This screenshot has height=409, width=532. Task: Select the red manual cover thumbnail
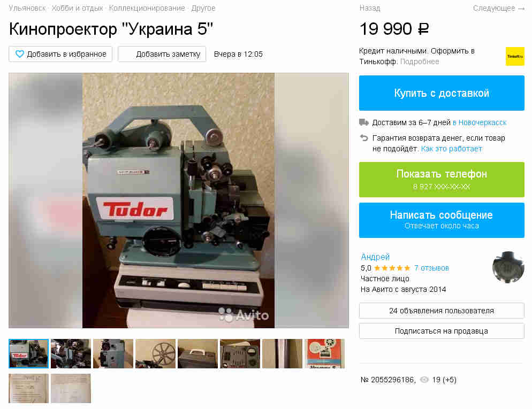coord(324,353)
